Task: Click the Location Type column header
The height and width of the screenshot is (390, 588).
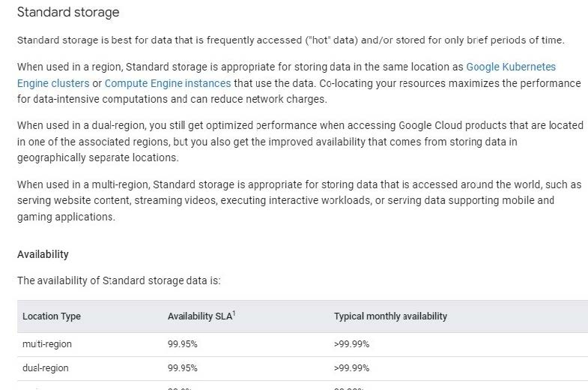Action: click(x=52, y=316)
